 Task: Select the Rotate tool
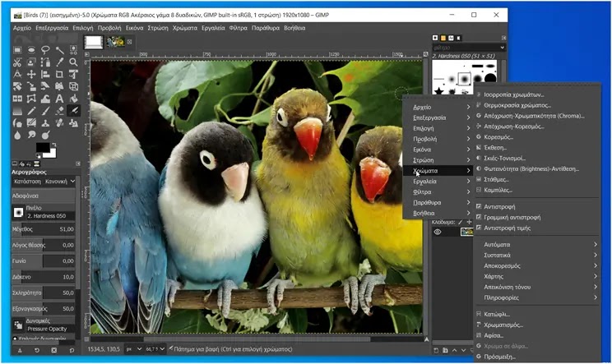(17, 86)
